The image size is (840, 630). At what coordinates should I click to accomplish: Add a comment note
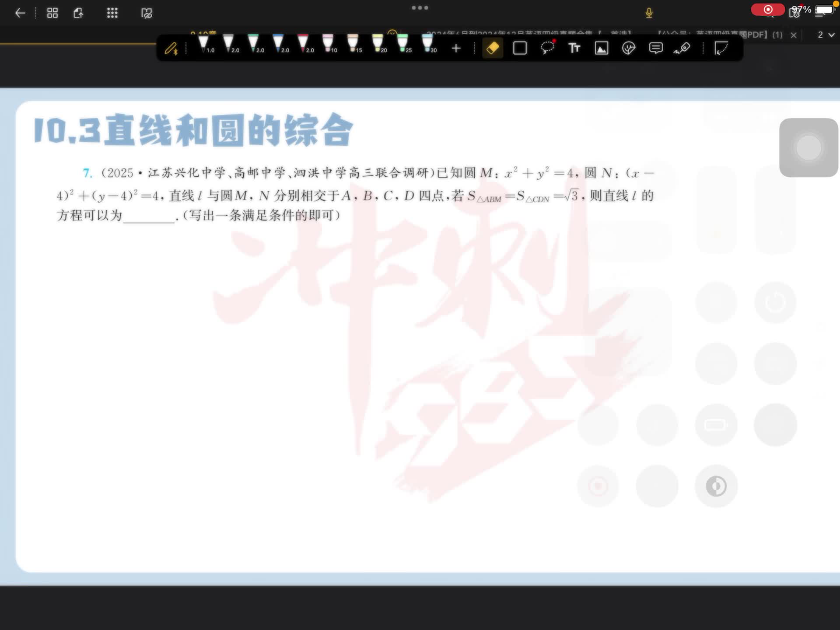[656, 48]
